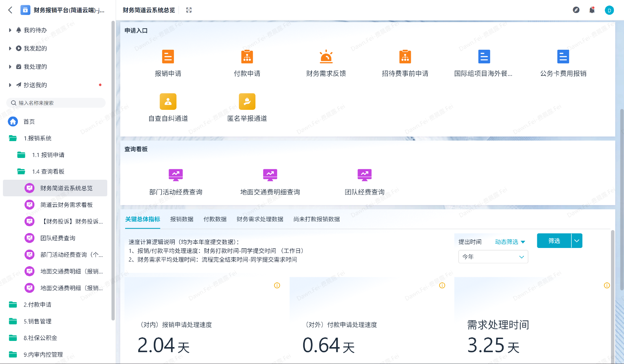The width and height of the screenshot is (624, 364).
Task: Open the 部门活动经费查询 dashboard icon
Action: (x=175, y=175)
